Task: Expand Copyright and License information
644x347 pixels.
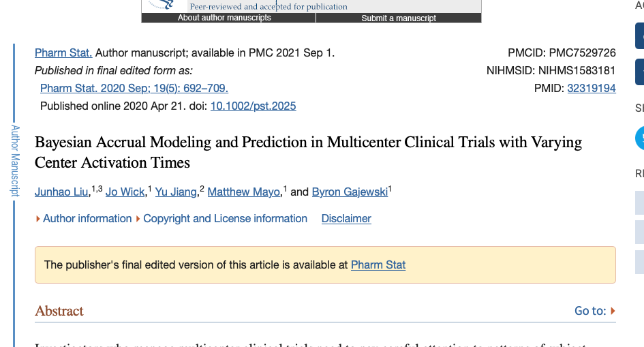Action: coord(225,218)
